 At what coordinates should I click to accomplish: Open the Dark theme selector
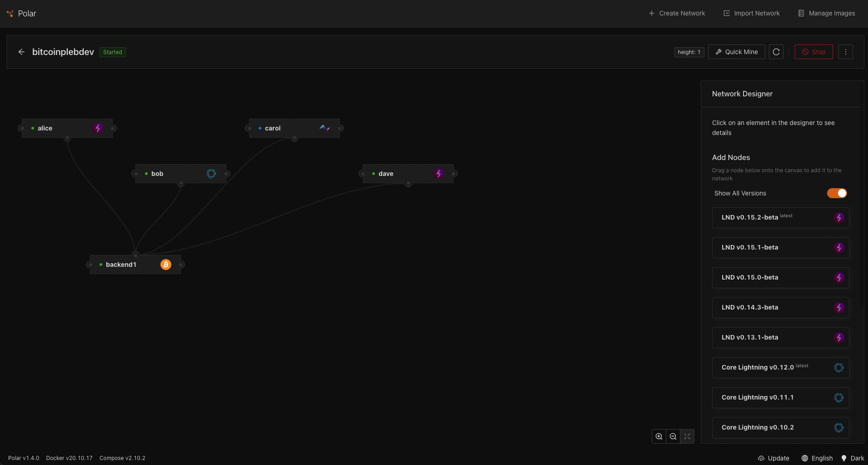[853, 458]
